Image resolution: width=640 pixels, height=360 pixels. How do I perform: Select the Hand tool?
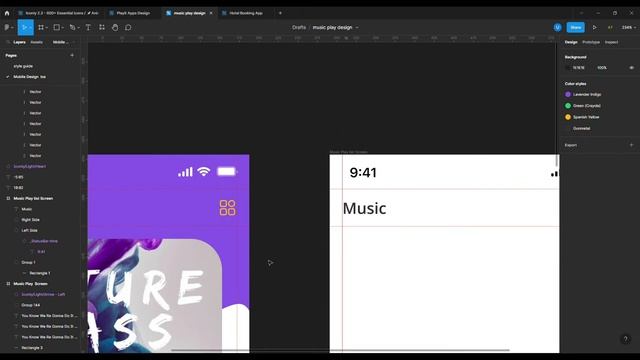click(115, 27)
